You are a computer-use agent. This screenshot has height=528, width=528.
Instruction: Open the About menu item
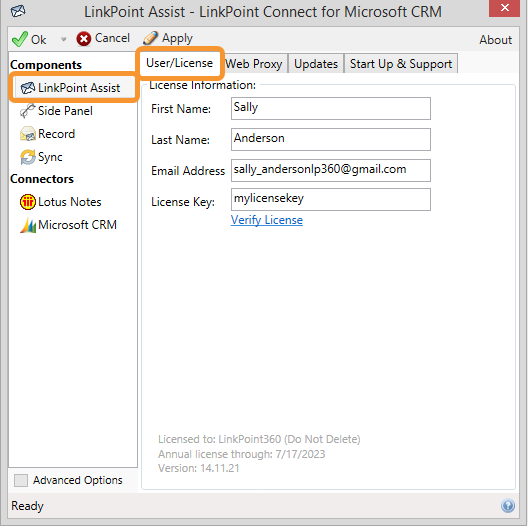coord(496,40)
